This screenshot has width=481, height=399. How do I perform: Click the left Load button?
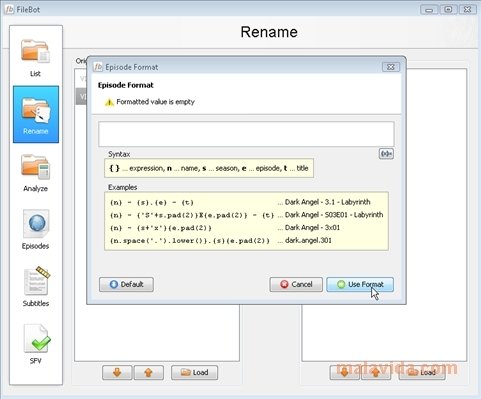tap(195, 372)
